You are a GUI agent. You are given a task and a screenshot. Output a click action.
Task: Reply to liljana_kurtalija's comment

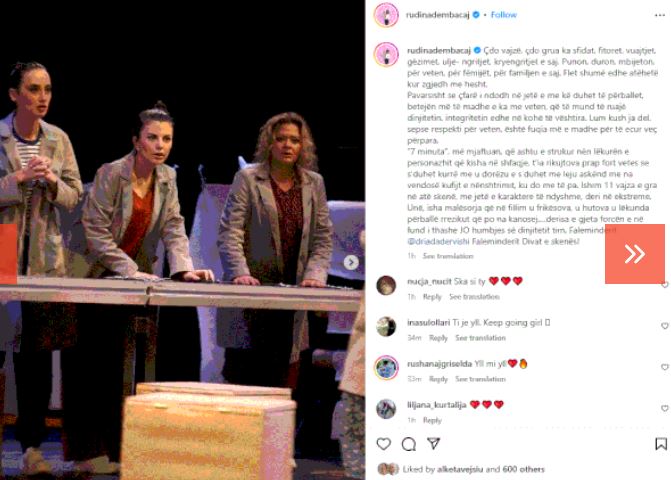point(432,420)
